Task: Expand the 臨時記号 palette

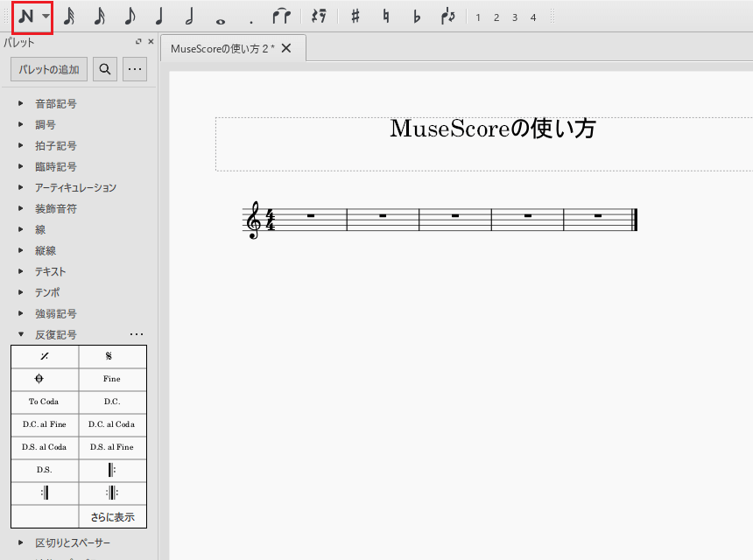Action: (21, 166)
